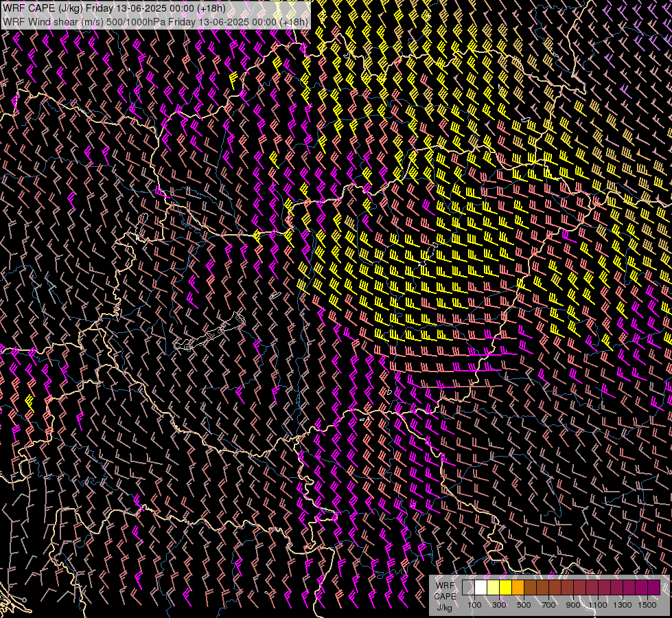Click the legend label '100'

tap(474, 605)
